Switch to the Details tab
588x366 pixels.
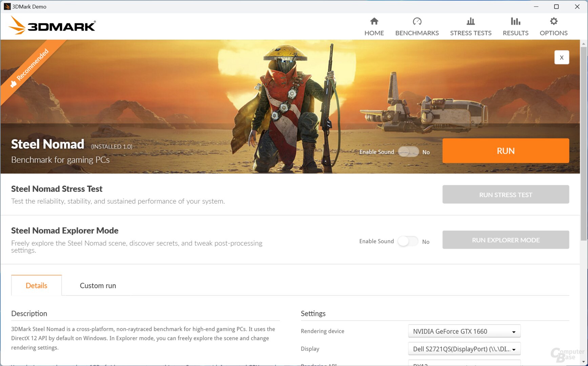coord(37,285)
